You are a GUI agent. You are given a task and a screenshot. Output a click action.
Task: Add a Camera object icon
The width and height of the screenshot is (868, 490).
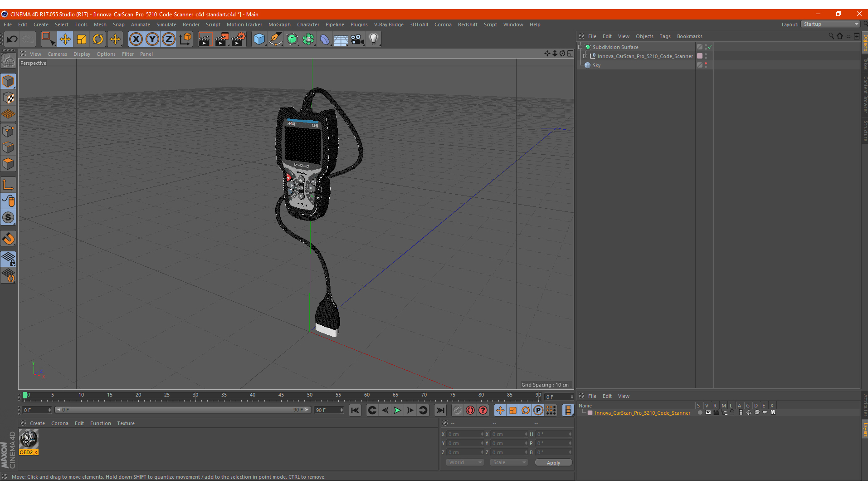click(357, 39)
